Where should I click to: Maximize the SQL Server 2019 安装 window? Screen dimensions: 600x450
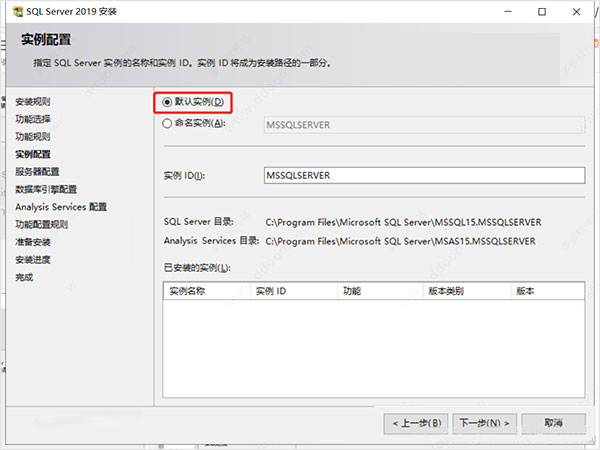pos(542,11)
